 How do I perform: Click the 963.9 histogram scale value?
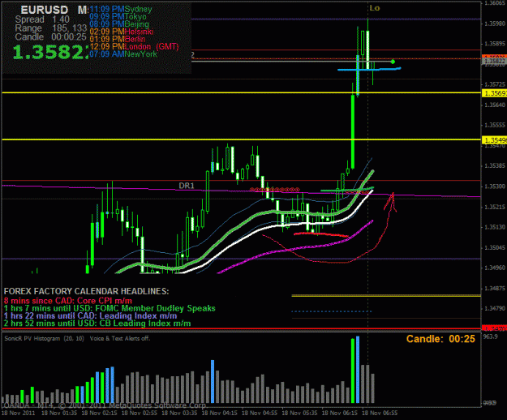pos(490,336)
